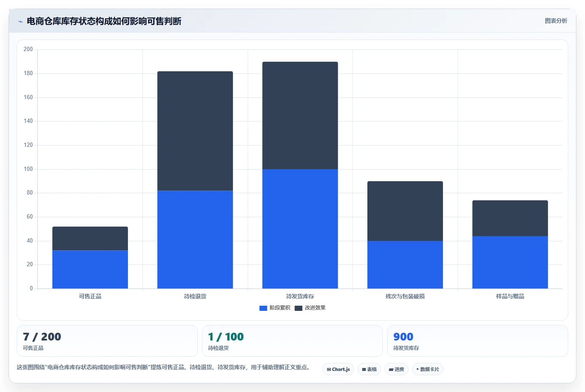The image size is (585, 392).
Task: Click the 200 y-axis tick label
Action: [x=28, y=49]
